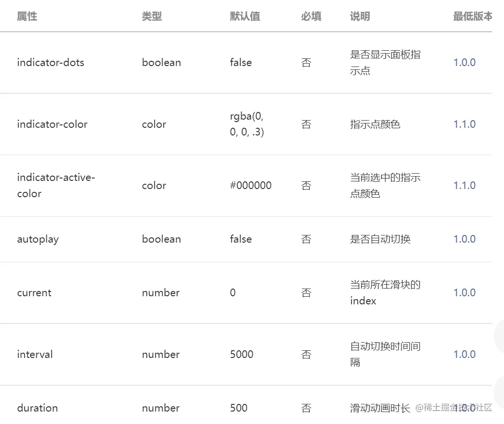Select the duration property name
504x424 pixels.
click(37, 408)
